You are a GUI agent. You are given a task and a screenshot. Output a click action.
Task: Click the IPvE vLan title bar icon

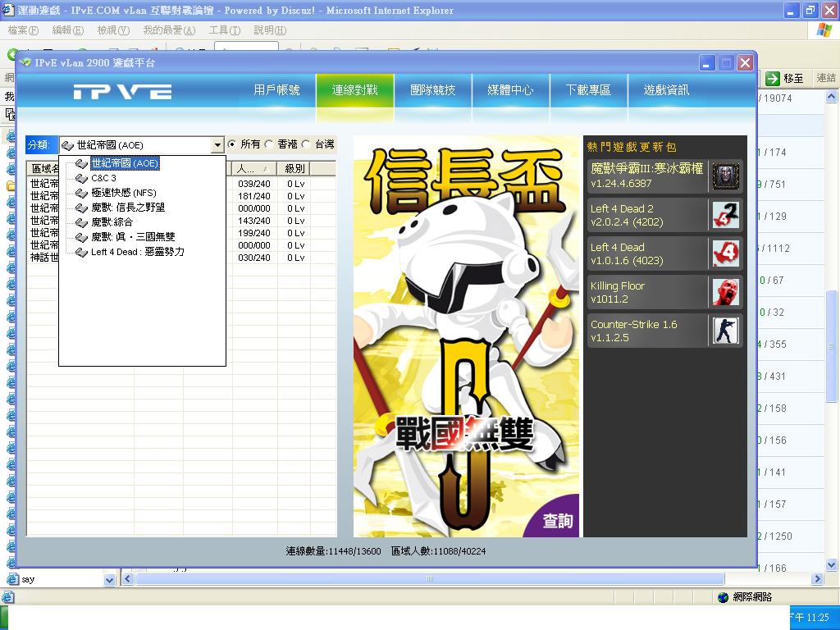tap(25, 62)
